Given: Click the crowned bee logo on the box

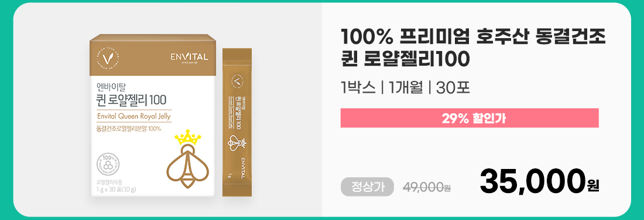Looking at the screenshot, I should (x=188, y=158).
